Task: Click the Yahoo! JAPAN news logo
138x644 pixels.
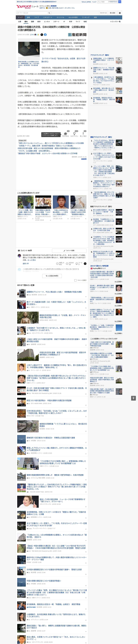Action: (27, 7)
